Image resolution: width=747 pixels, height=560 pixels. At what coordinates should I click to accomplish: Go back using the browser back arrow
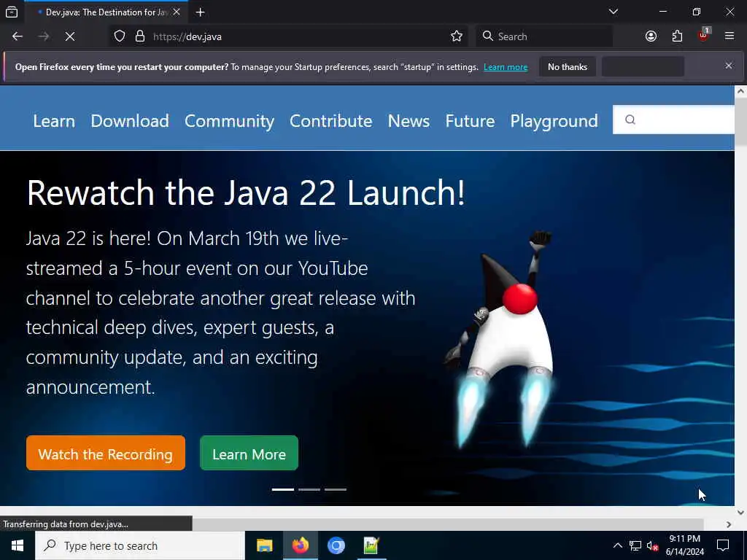pos(18,36)
